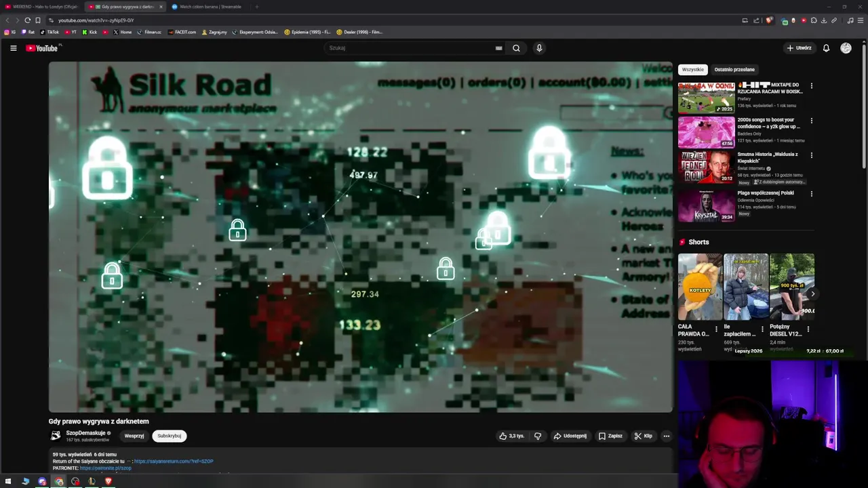Open options for MIXTAPE DO RZUCANIA video

pos(811,86)
